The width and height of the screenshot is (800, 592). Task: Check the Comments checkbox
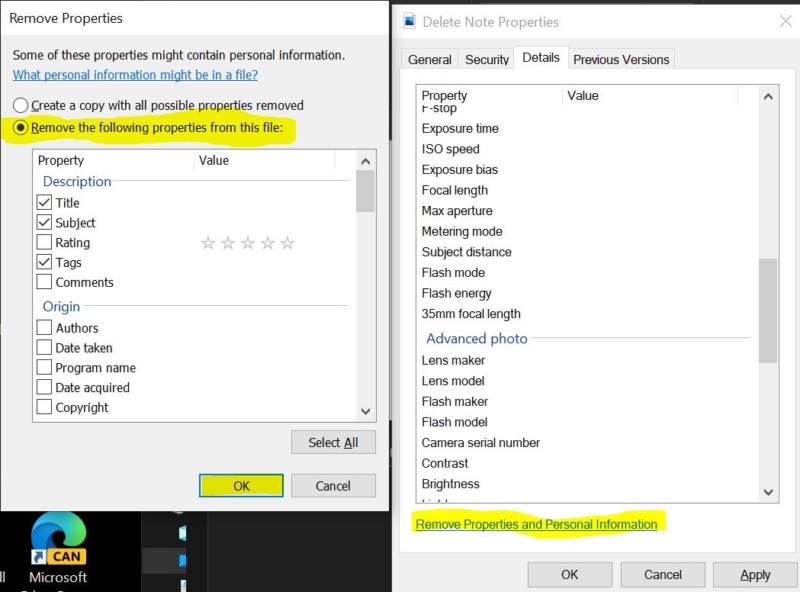pyautogui.click(x=45, y=282)
